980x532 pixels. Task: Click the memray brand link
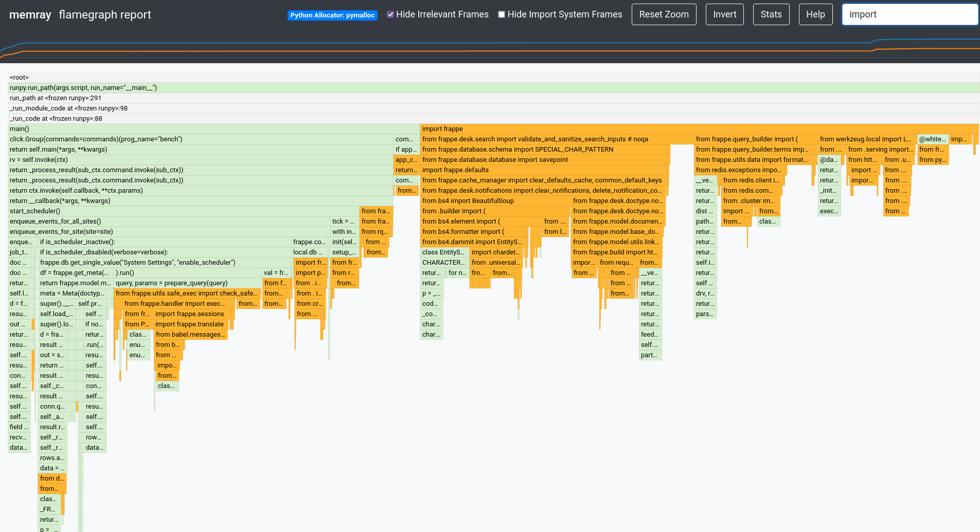[x=30, y=14]
